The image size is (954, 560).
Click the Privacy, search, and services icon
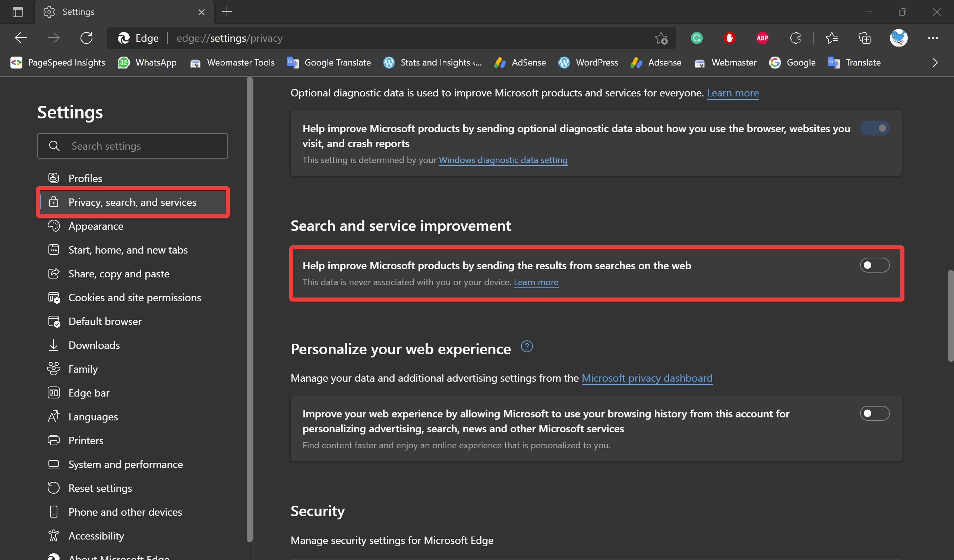pos(53,201)
